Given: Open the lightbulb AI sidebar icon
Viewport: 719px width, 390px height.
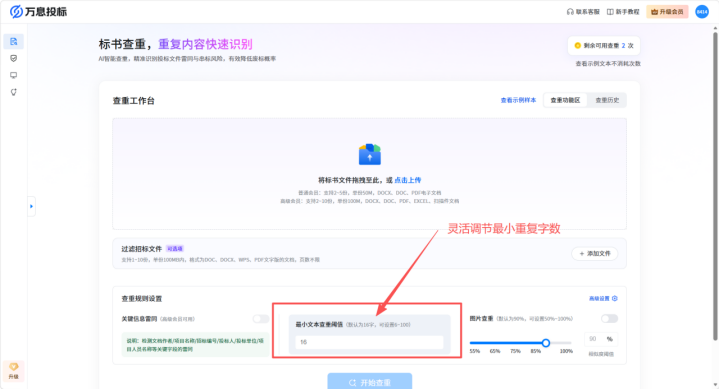Looking at the screenshot, I should click(x=13, y=92).
